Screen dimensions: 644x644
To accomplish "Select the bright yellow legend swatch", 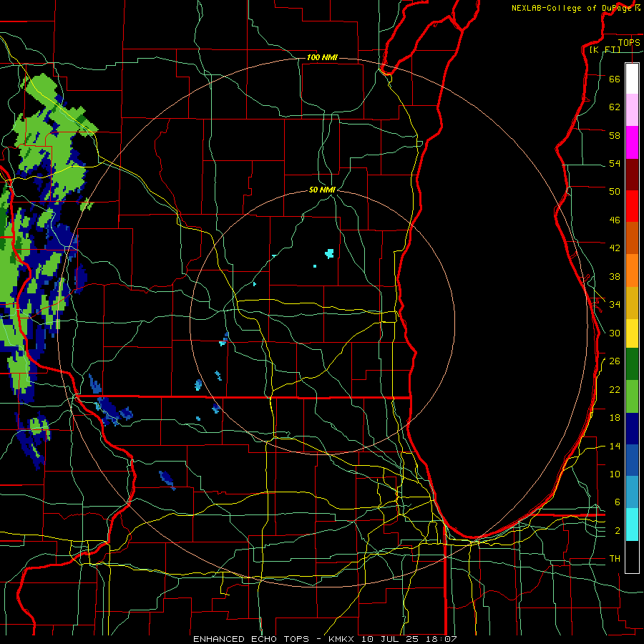I will 632,333.
